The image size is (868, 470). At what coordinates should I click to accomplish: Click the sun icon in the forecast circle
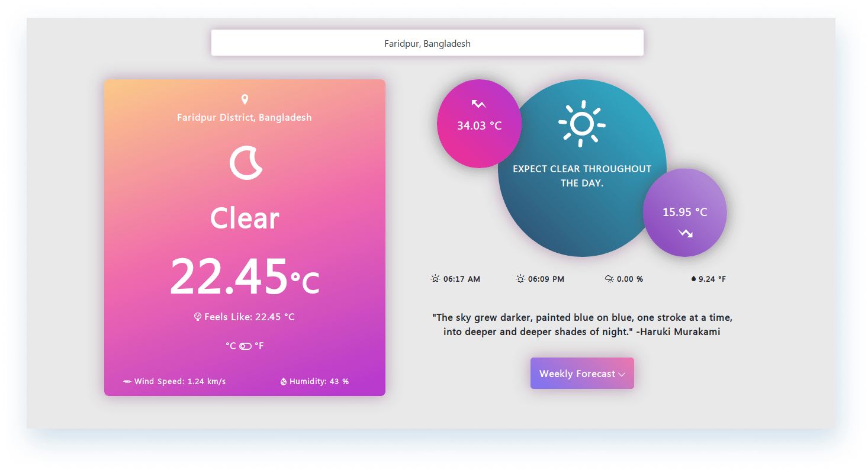click(582, 124)
